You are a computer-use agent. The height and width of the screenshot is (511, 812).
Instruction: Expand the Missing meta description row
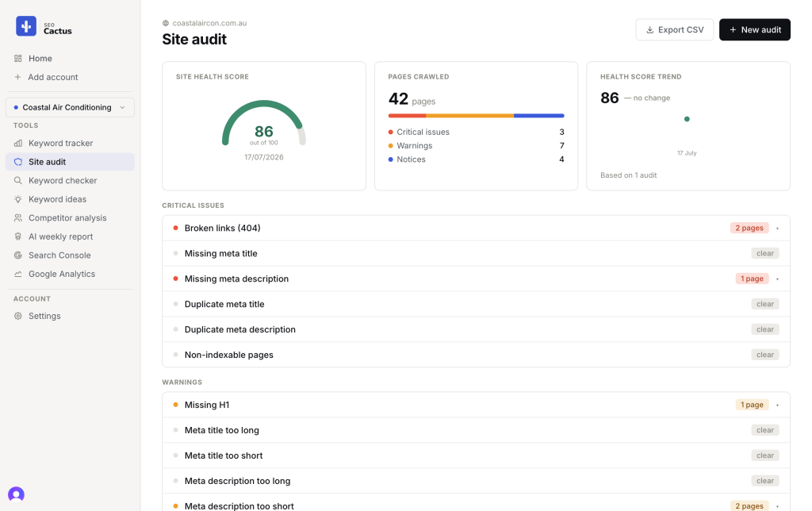476,279
